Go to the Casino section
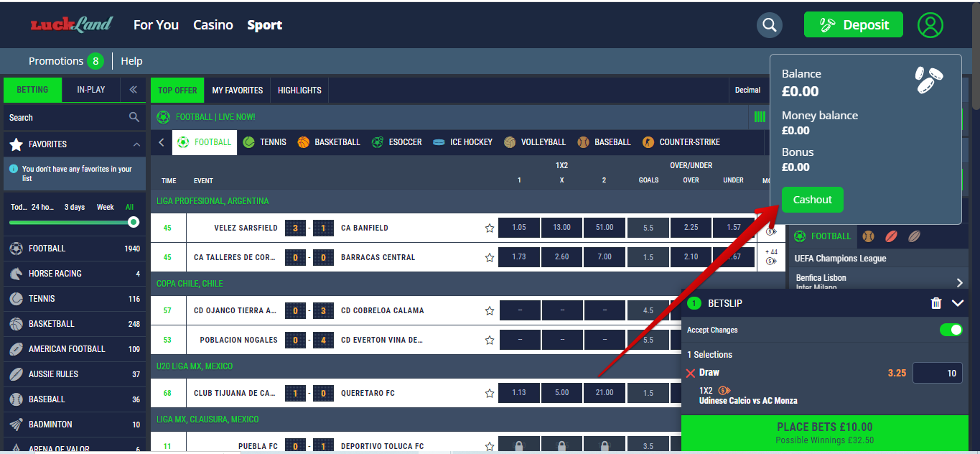 click(213, 25)
